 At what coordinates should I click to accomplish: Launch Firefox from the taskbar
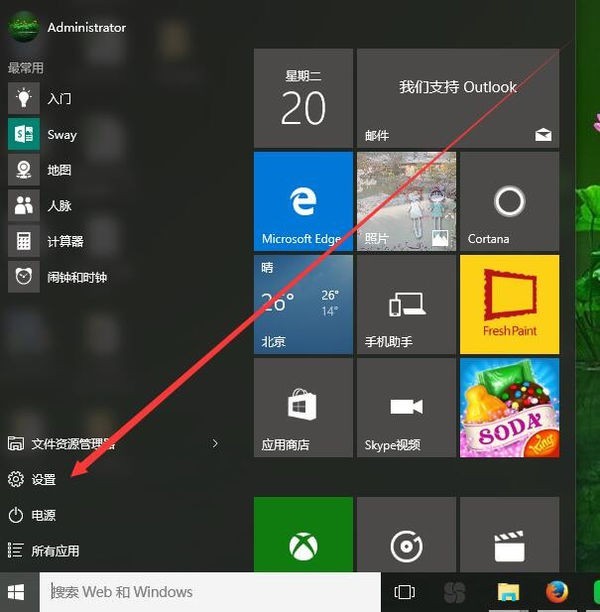[x=557, y=592]
